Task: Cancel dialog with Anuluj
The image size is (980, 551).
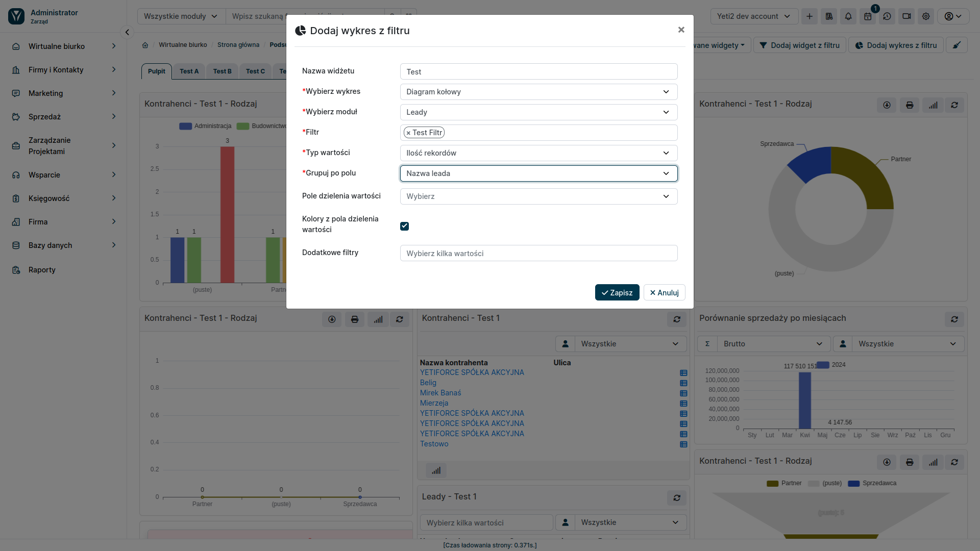Action: 664,292
